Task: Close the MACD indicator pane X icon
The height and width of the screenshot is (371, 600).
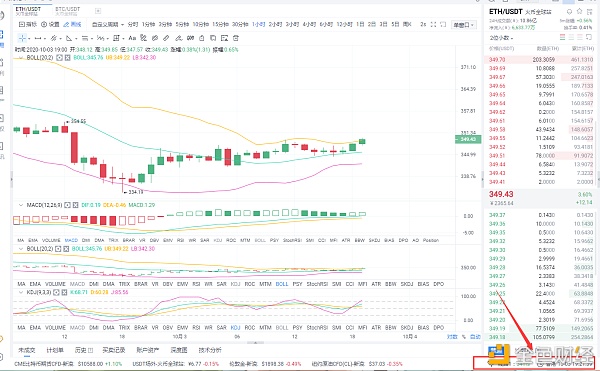Action: click(75, 205)
